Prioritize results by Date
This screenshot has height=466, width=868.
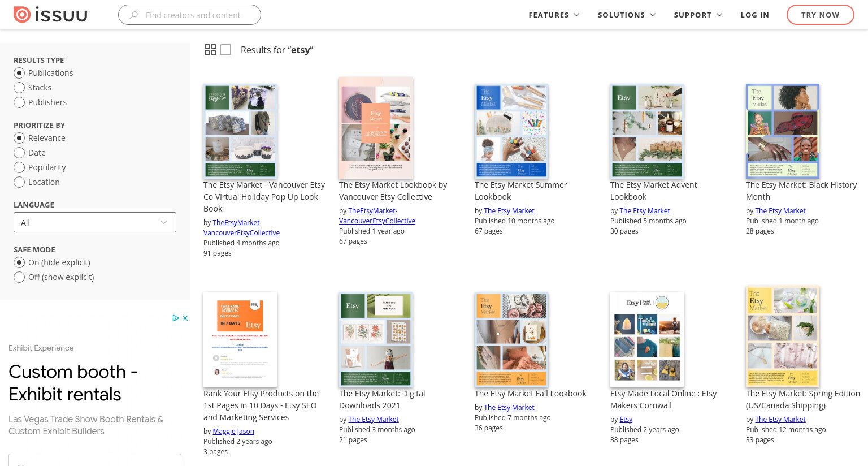click(19, 153)
